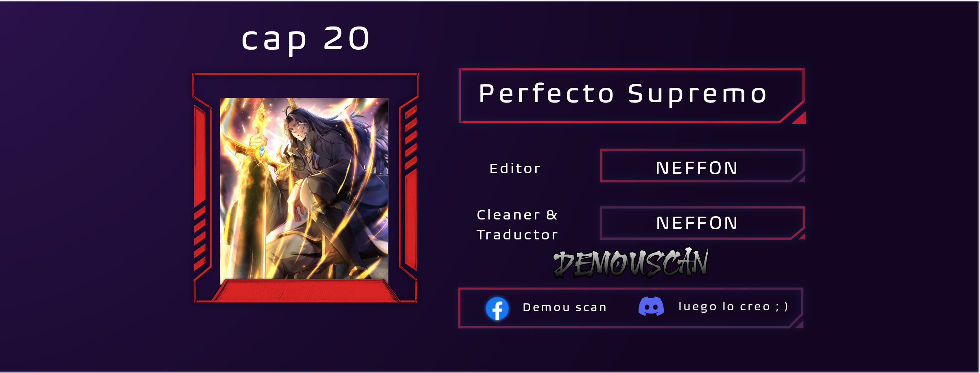Click the 'cap 20' chapter heading
The image size is (980, 373).
click(306, 39)
